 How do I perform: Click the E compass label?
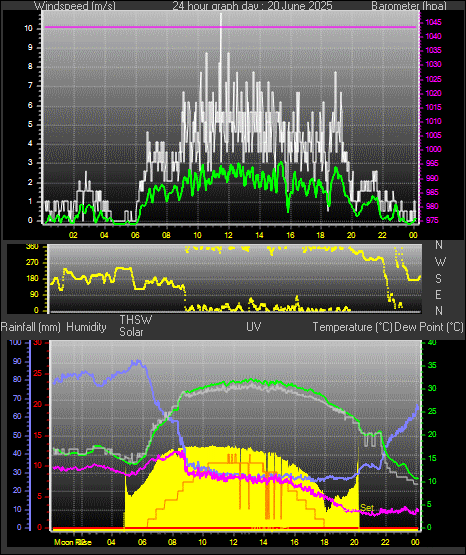pyautogui.click(x=438, y=294)
